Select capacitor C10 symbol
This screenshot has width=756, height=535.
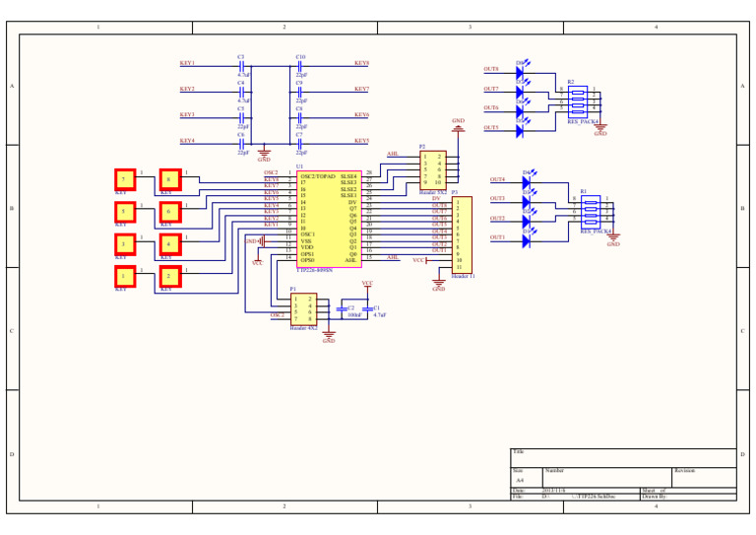(x=300, y=66)
